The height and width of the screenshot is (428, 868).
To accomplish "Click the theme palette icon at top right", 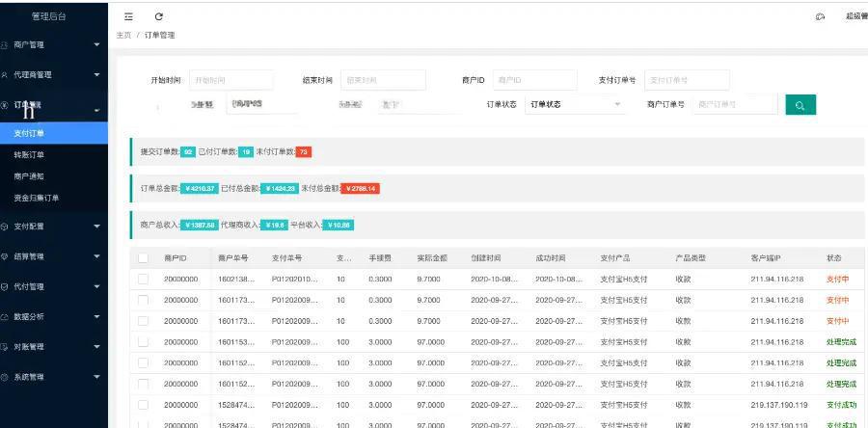I will (821, 16).
